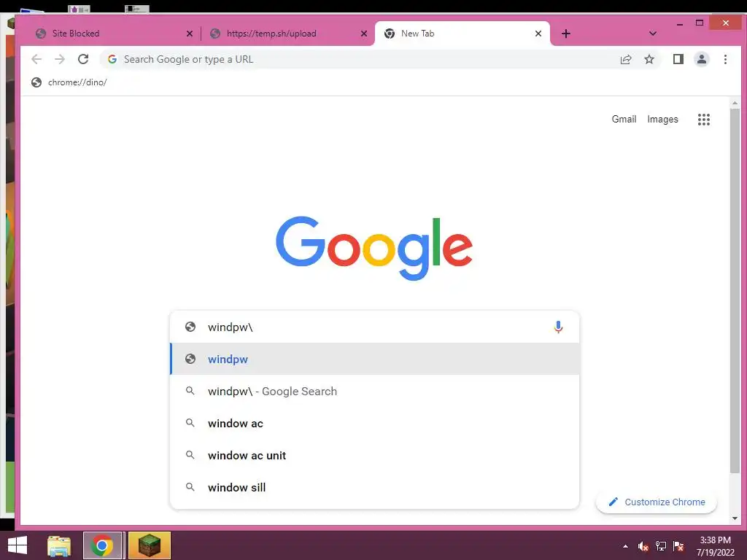Show hidden system tray icons
Screen dimensions: 747x560
[625, 546]
